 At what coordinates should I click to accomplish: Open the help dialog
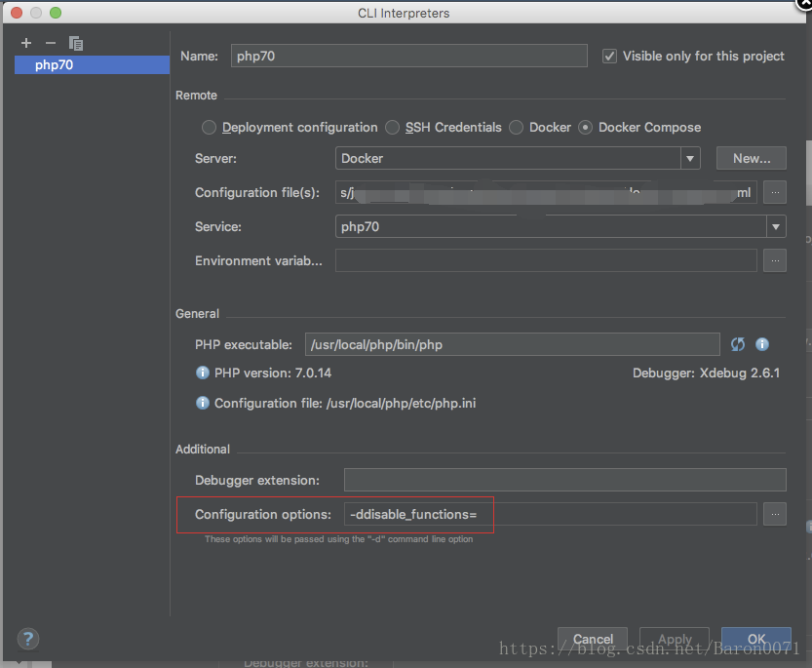[x=27, y=639]
